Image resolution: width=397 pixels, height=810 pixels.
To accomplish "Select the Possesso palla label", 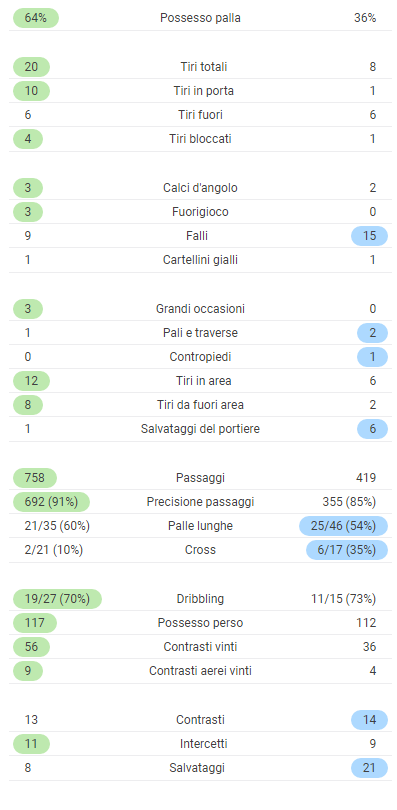I will 200,18.
